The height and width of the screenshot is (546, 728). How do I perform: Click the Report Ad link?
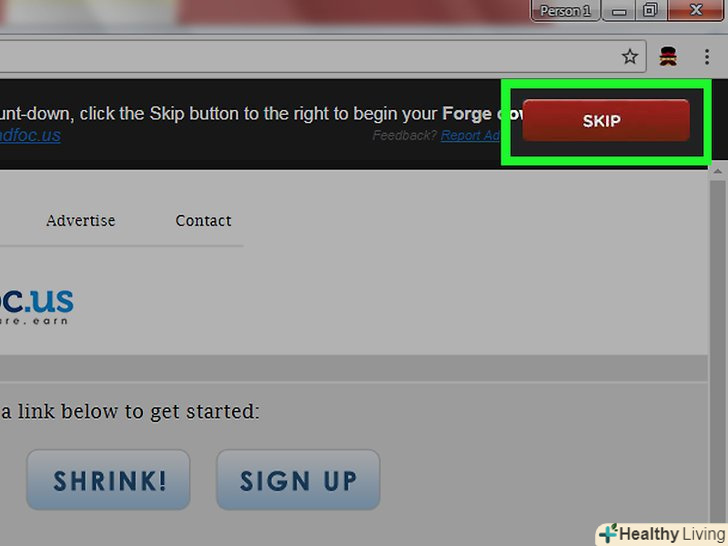click(470, 136)
